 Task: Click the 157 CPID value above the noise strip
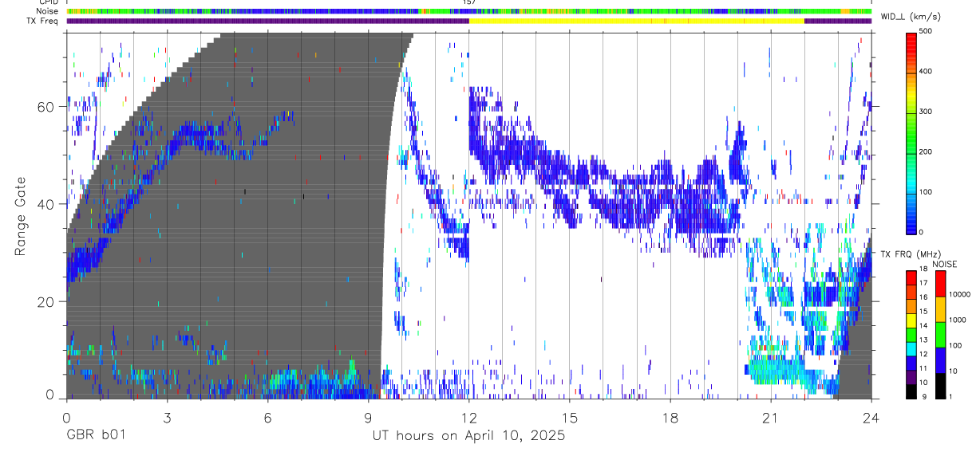click(x=469, y=2)
